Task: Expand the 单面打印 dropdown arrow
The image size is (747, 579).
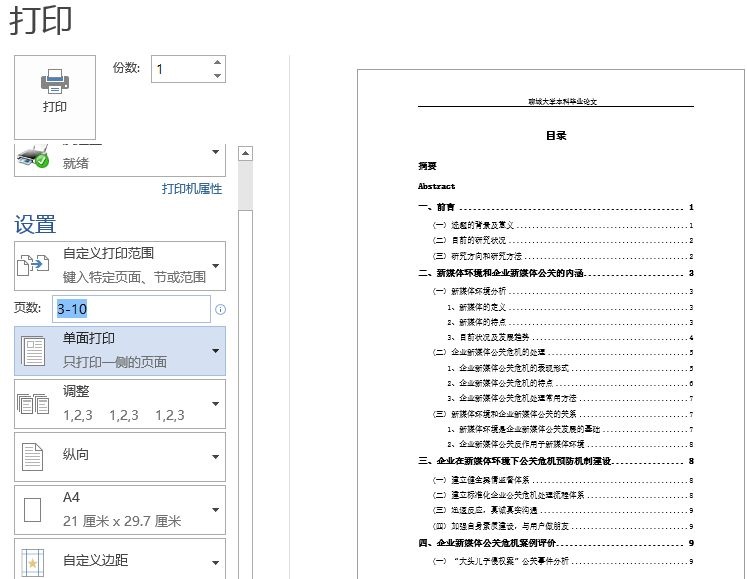Action: 216,350
